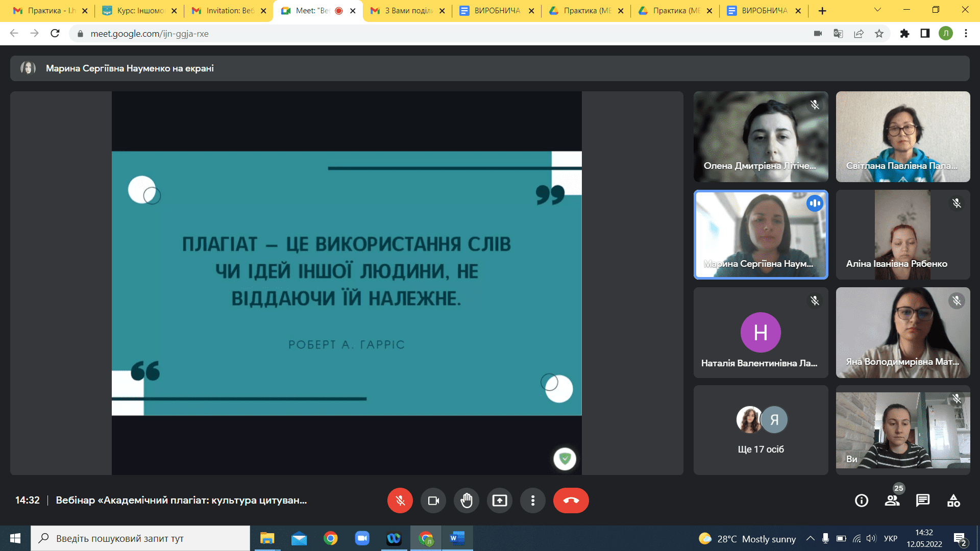
Task: Select Марина Сергіївна Науменко video tile
Action: pos(761,235)
